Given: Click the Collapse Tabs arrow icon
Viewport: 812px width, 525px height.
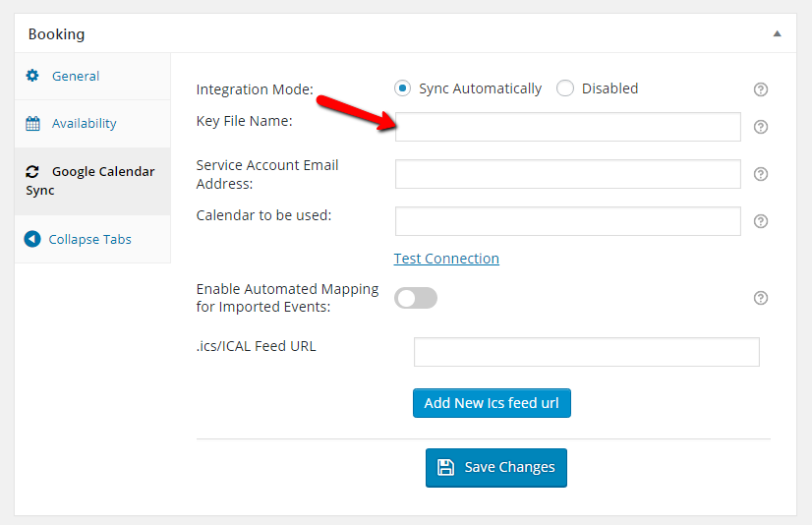Looking at the screenshot, I should (x=32, y=239).
